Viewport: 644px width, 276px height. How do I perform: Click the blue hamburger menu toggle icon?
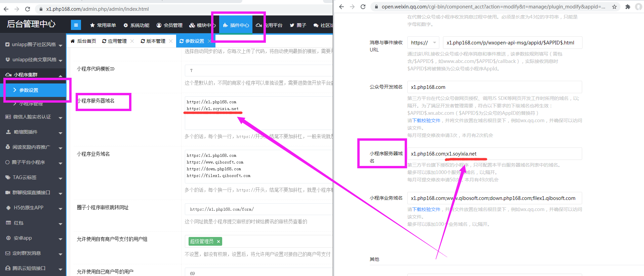pyautogui.click(x=76, y=25)
